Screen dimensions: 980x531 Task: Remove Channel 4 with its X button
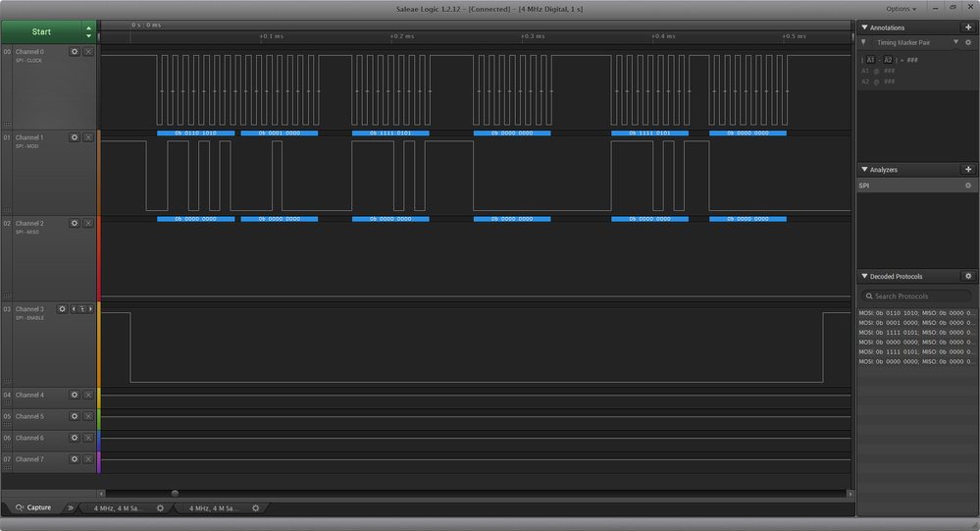click(x=88, y=395)
